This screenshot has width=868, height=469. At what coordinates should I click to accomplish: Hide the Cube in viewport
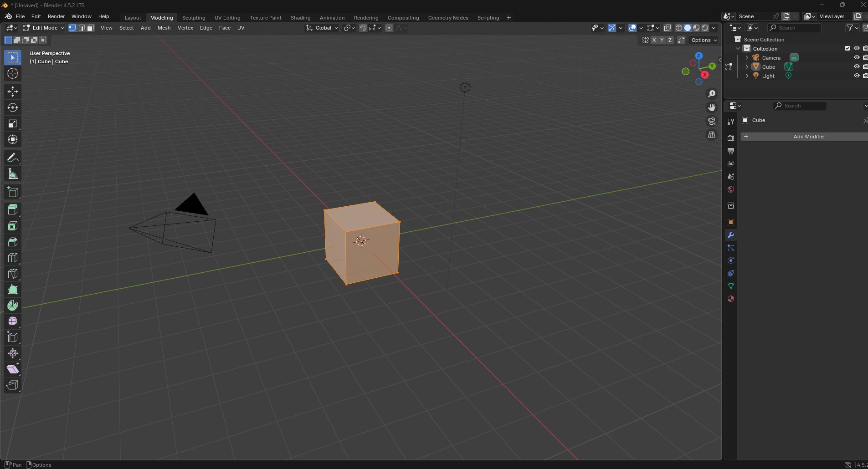[856, 67]
